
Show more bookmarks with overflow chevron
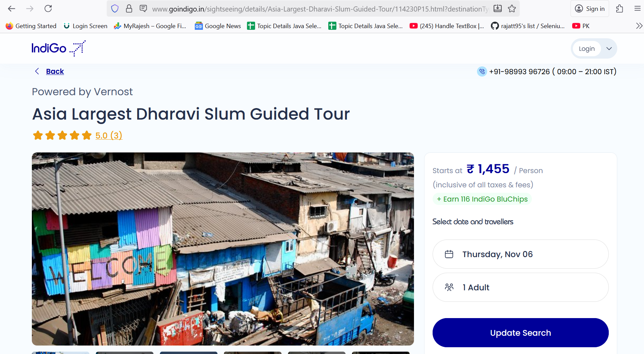(x=639, y=26)
